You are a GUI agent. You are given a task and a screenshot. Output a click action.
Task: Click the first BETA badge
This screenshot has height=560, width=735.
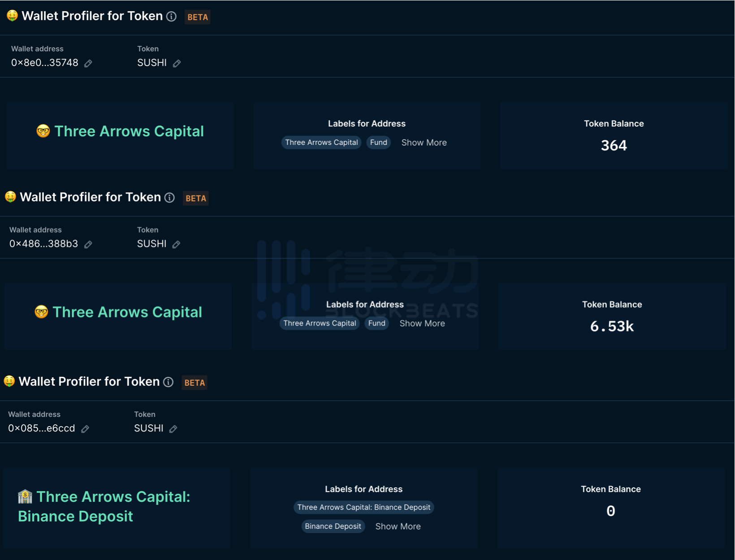pos(198,17)
